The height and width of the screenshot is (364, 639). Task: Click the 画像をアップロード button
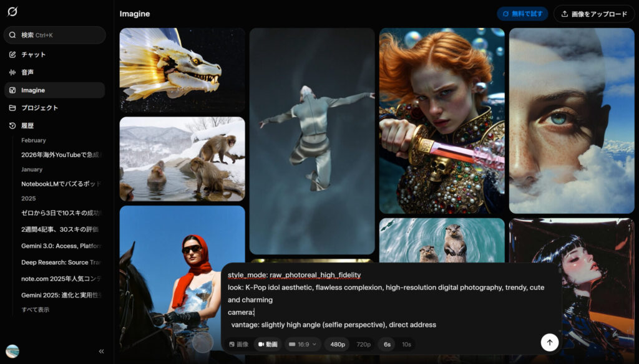point(593,14)
